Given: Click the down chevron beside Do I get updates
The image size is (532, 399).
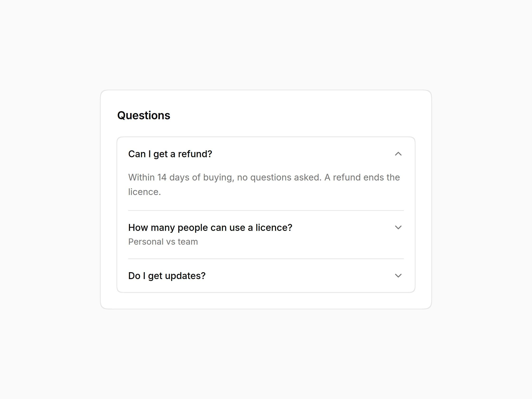Looking at the screenshot, I should [398, 276].
